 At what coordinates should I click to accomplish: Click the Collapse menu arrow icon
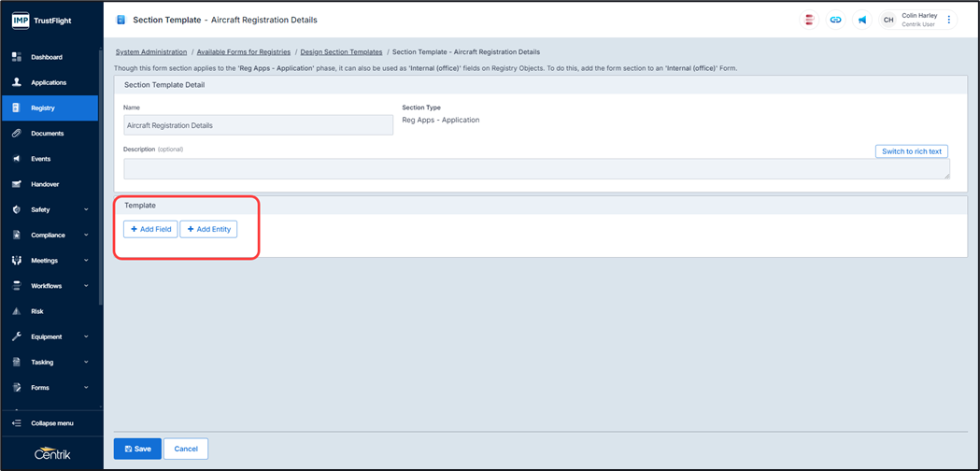(17, 423)
